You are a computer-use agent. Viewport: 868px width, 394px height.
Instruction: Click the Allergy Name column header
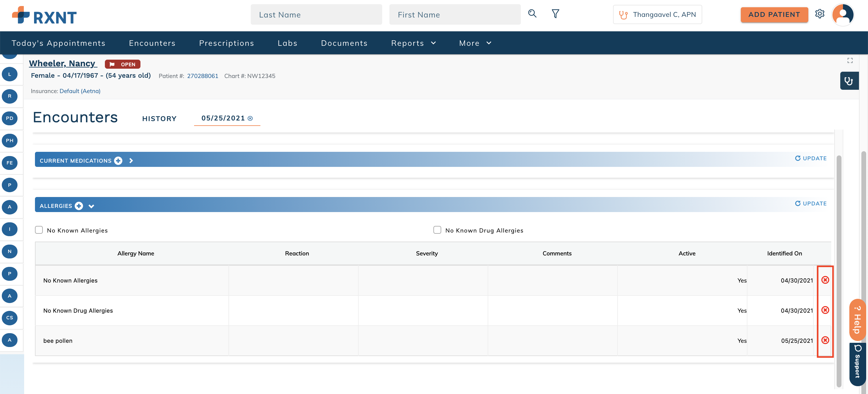pyautogui.click(x=135, y=253)
